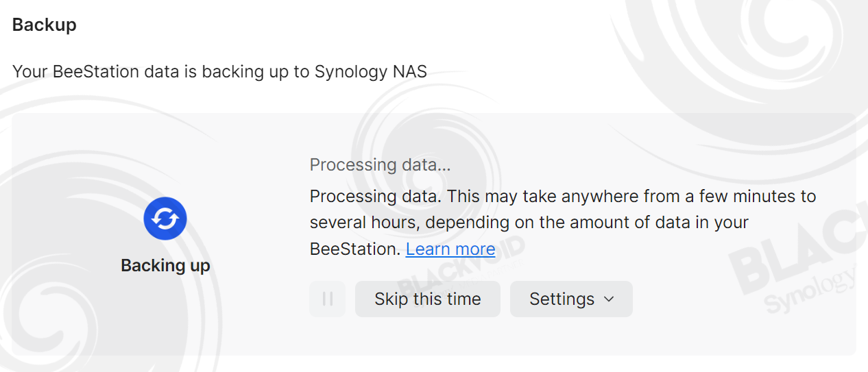868x372 pixels.
Task: Click the Backing up status label
Action: [x=165, y=265]
